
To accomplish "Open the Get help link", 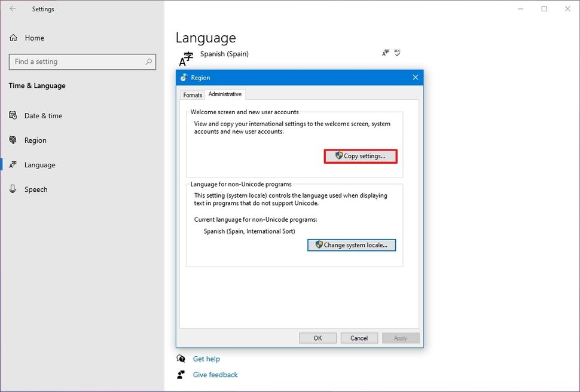I will [x=206, y=359].
